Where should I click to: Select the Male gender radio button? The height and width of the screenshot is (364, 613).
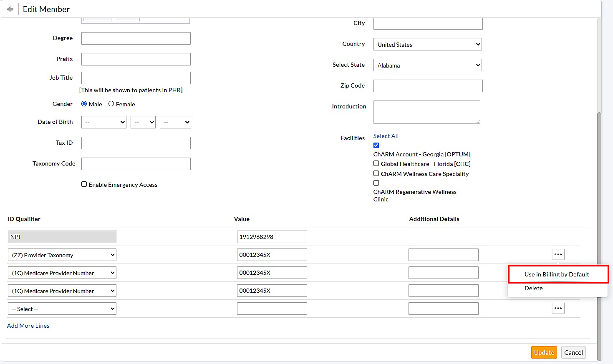click(x=84, y=104)
